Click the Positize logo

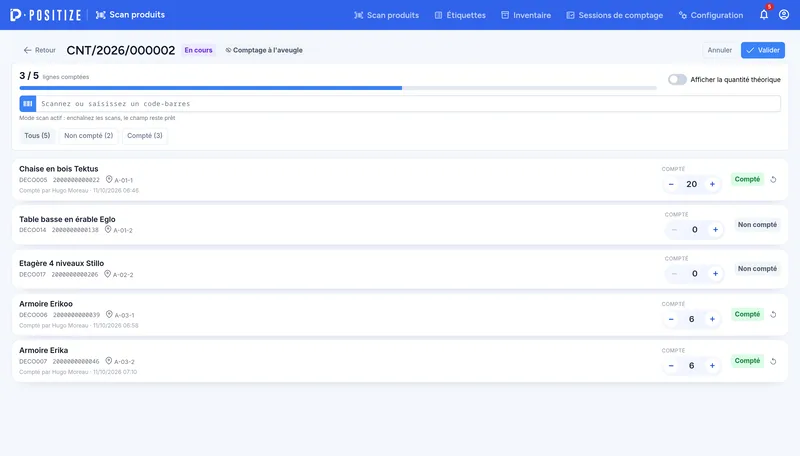coord(45,15)
